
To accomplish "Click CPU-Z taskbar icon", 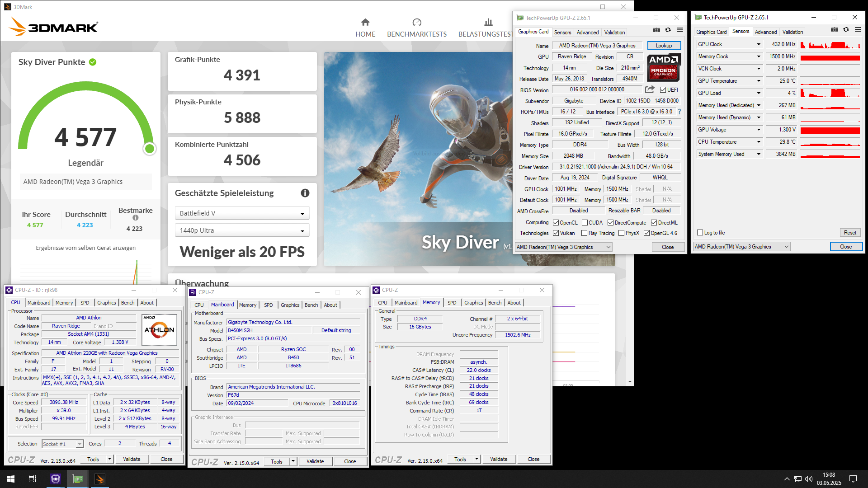I will coord(56,479).
